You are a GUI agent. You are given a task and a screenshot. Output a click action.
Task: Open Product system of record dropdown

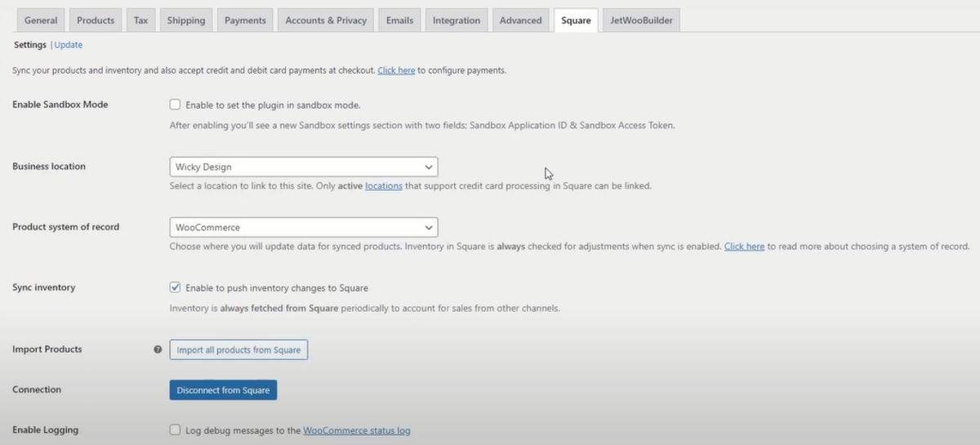tap(303, 227)
